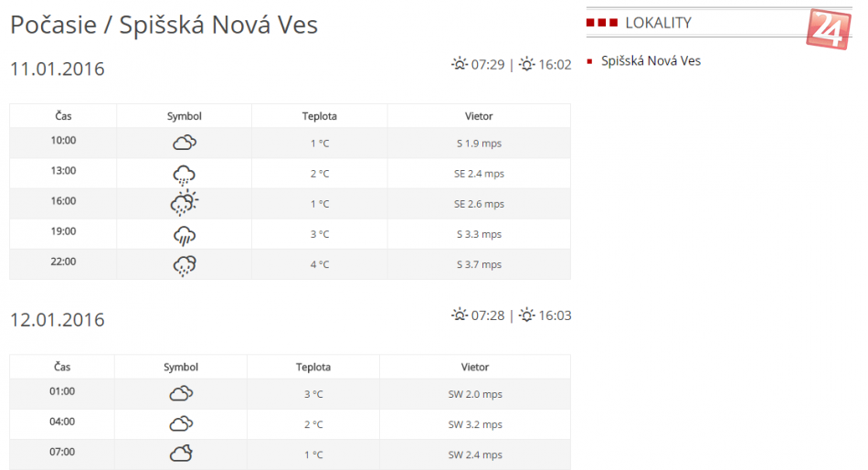Click the cloudy weather icon at 10:00
The image size is (868, 470).
tap(185, 143)
